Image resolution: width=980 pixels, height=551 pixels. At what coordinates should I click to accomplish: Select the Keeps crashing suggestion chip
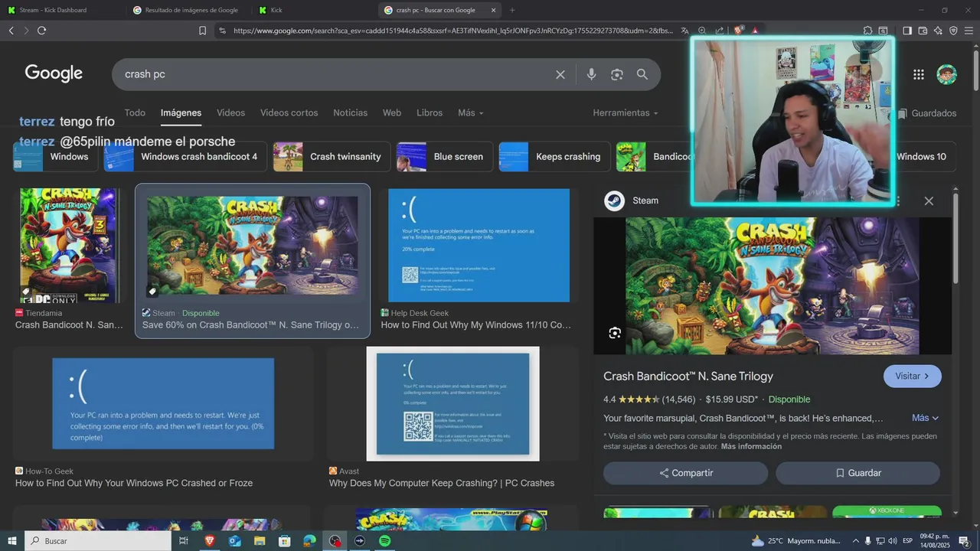pyautogui.click(x=554, y=157)
